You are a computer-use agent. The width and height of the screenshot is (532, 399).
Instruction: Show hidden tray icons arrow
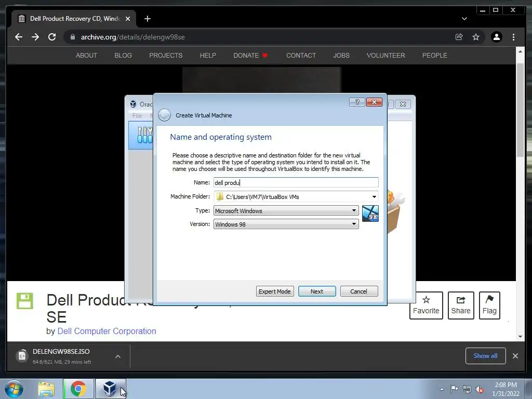(x=442, y=389)
